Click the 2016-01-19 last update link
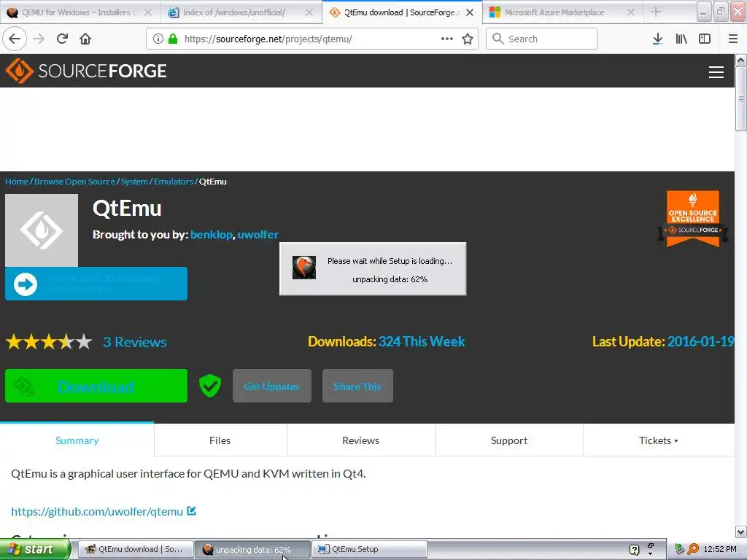Screen dimensions: 747x560 tap(700, 341)
